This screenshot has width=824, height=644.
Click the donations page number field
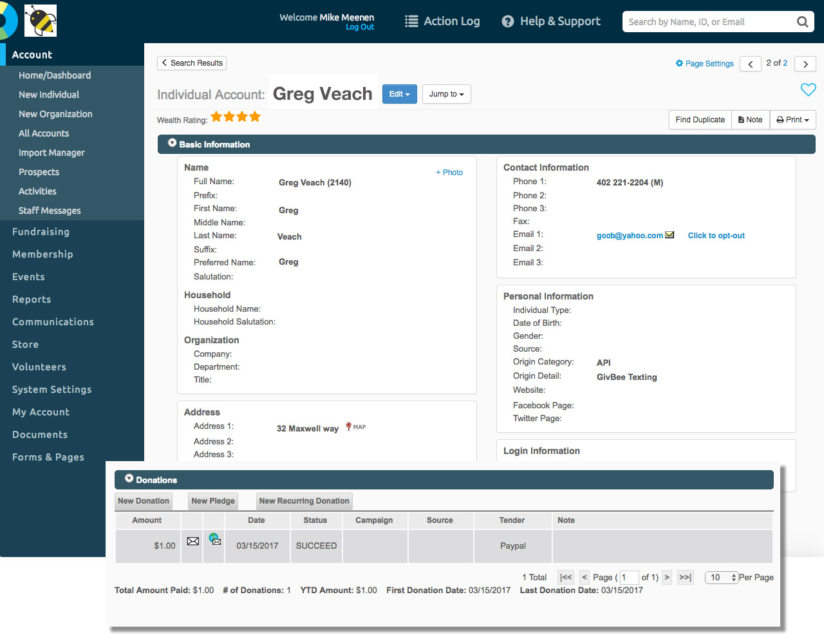pos(629,578)
